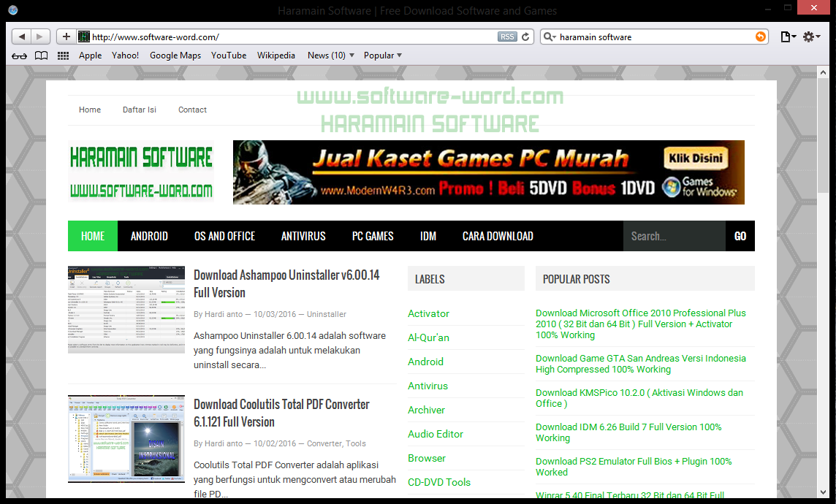
Task: Open the Archiver label
Action: pos(426,410)
